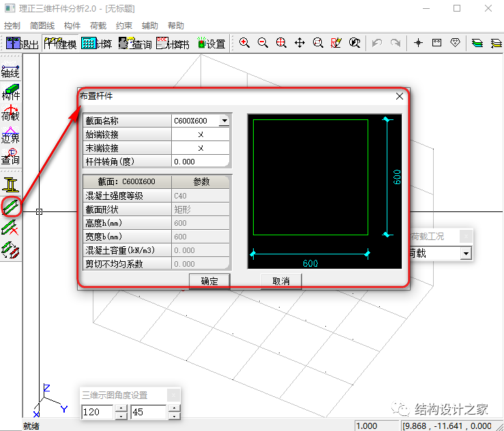This screenshot has height=431, width=504.
Task: Select the pan four-arrow icon
Action: (x=299, y=43)
